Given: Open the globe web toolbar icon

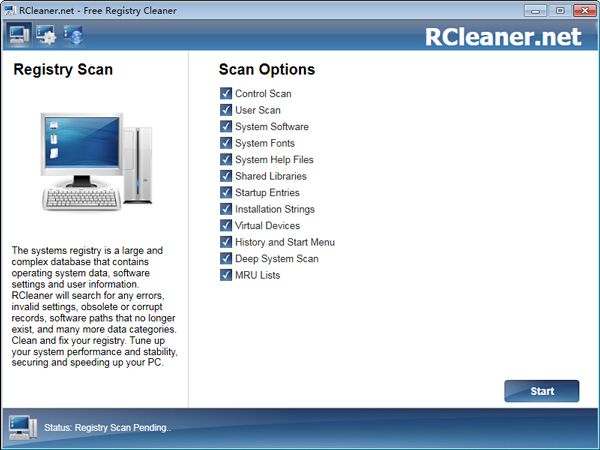Looking at the screenshot, I should pyautogui.click(x=73, y=35).
